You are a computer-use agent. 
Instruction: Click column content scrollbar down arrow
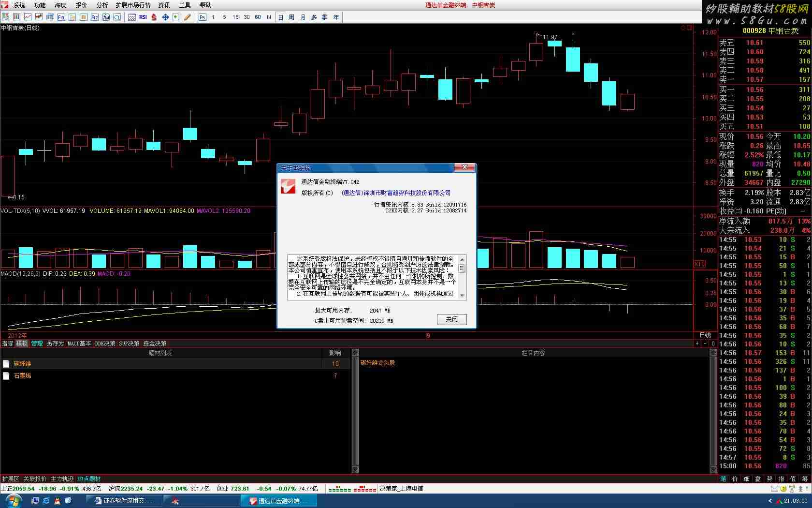[714, 469]
